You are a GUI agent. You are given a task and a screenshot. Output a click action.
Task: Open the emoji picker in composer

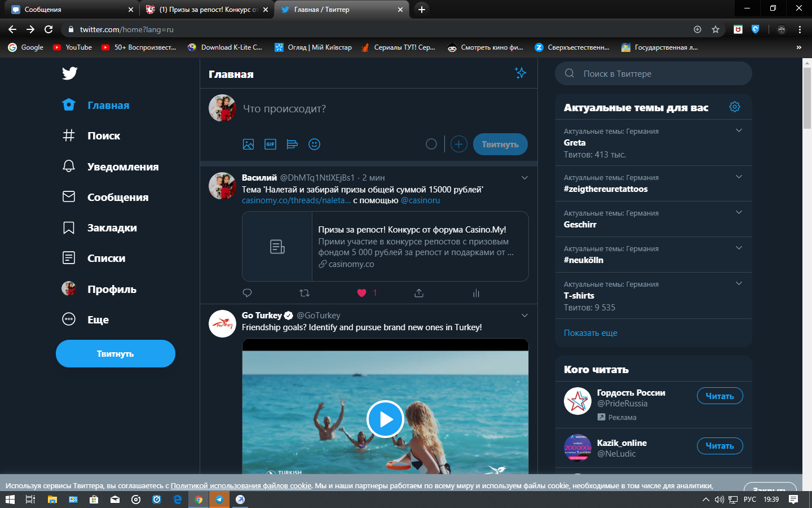click(x=314, y=144)
